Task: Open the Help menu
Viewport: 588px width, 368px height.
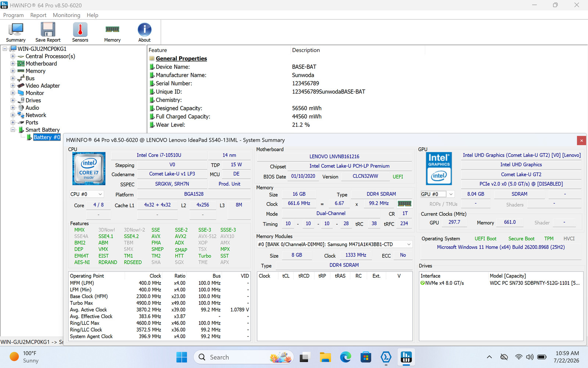Action: [x=92, y=15]
